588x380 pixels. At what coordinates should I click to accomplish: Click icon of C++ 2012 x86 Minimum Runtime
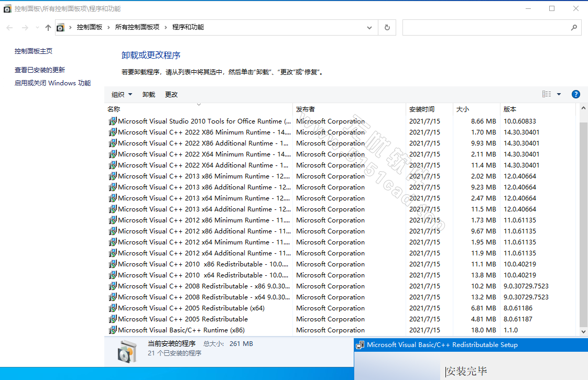(113, 220)
